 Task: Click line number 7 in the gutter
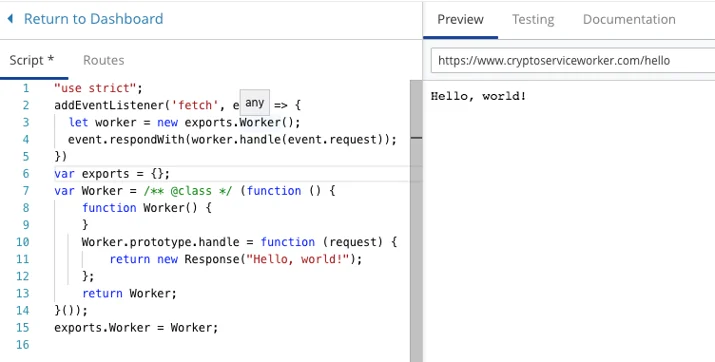point(26,191)
